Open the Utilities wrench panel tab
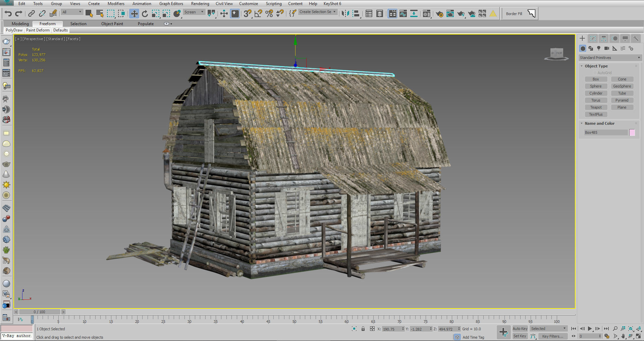 tap(636, 39)
